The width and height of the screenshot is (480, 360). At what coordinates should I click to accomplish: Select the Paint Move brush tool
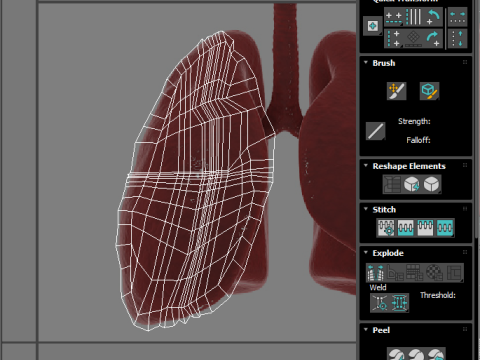click(397, 91)
